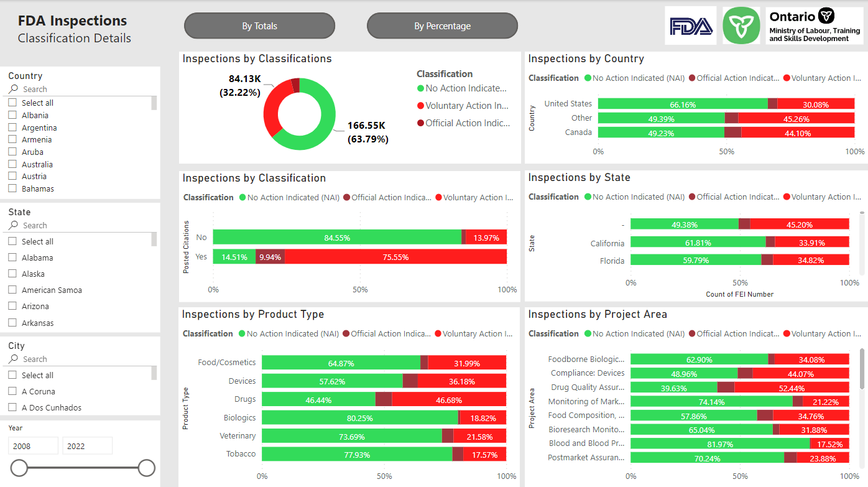
Task: Check the Argentina country checkbox
Action: click(x=12, y=128)
